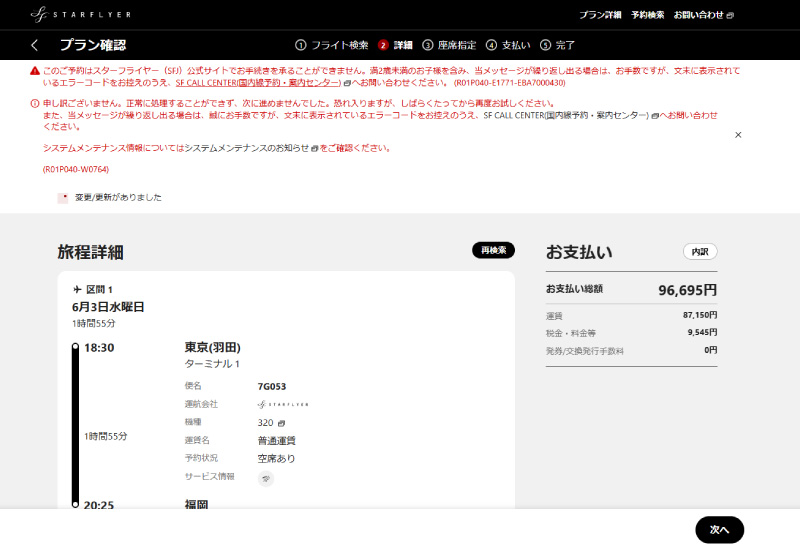Select step 2 詳細
Viewport: 800px width, 550px height.
pyautogui.click(x=395, y=45)
